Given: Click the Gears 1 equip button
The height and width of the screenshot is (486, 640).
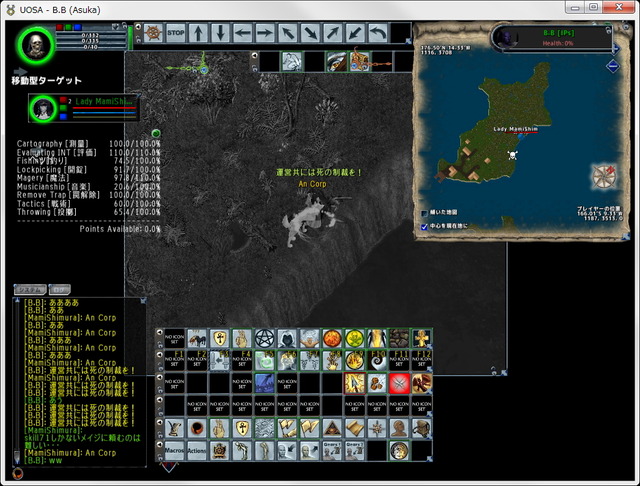Looking at the screenshot, I should click(332, 450).
